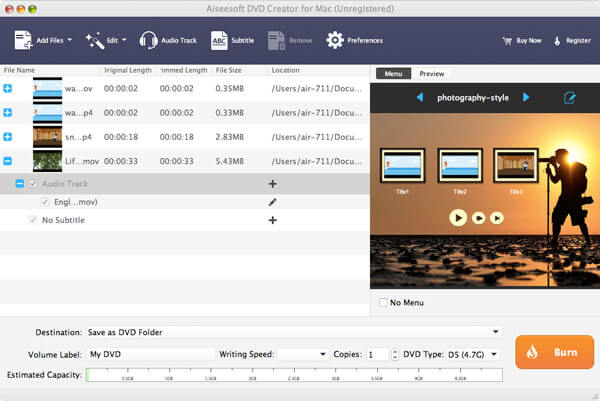This screenshot has width=600, height=401.
Task: Click the 00:00:18 original length cell
Action: (x=121, y=137)
